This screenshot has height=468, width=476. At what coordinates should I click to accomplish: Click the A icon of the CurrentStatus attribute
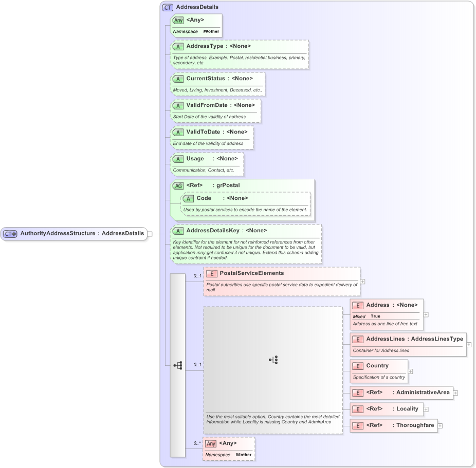[178, 79]
